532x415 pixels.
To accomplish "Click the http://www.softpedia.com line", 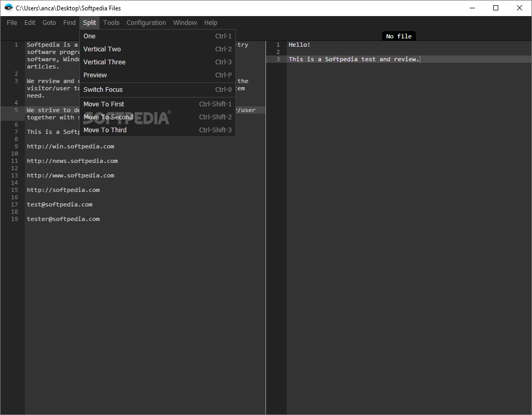I will [71, 175].
